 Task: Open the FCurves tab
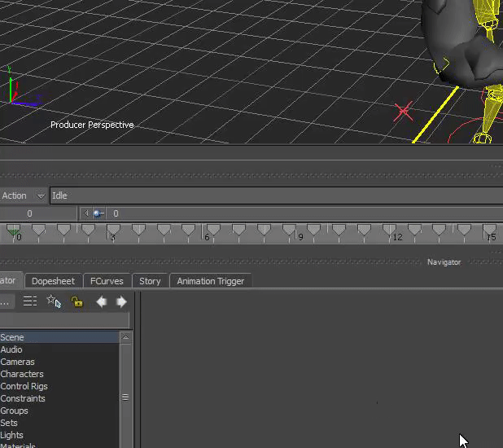tap(107, 281)
